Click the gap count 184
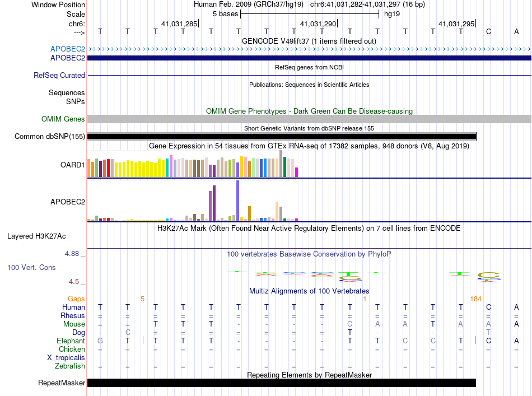 [x=475, y=299]
